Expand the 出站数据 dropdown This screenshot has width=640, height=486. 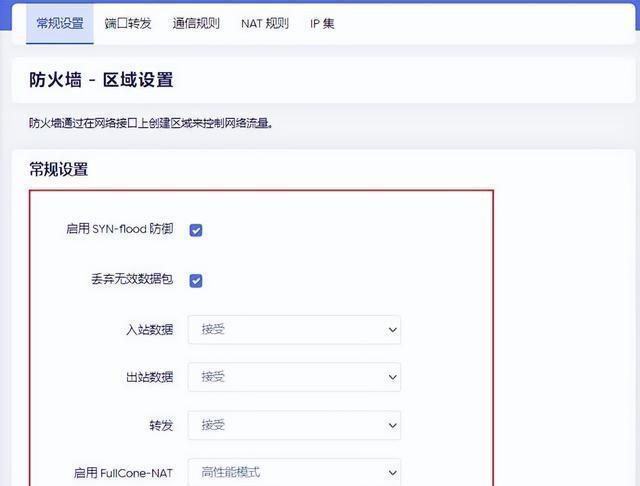pos(294,377)
